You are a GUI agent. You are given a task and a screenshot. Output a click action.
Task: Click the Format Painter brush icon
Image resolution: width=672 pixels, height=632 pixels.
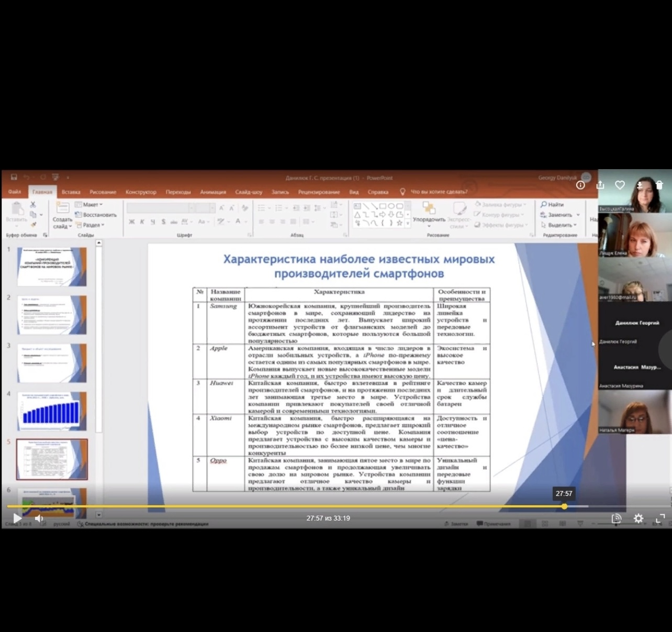(33, 224)
